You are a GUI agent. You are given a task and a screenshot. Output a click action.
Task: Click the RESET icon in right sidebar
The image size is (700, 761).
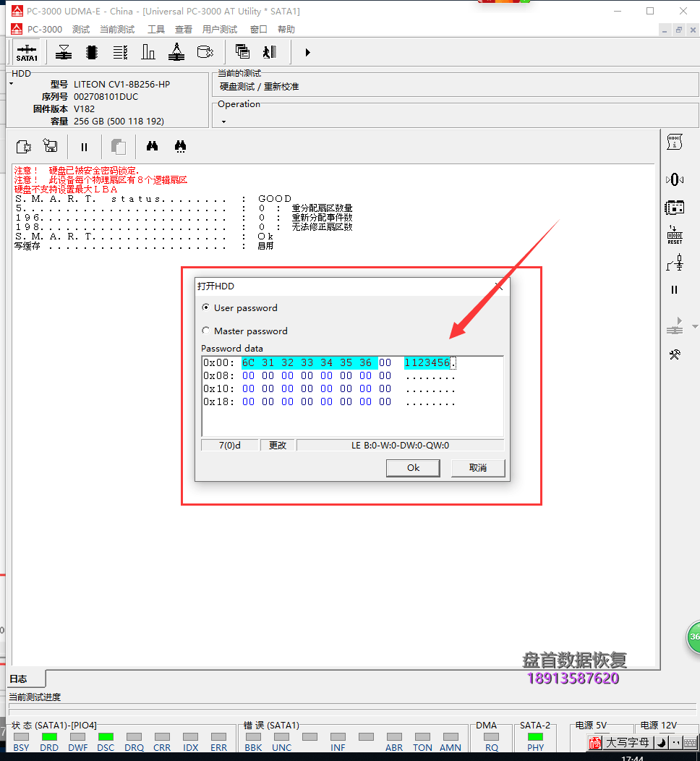pos(674,235)
